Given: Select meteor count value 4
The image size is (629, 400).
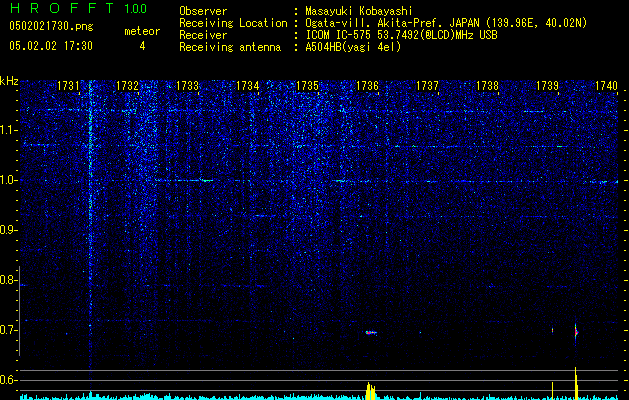Looking at the screenshot, I should (142, 46).
